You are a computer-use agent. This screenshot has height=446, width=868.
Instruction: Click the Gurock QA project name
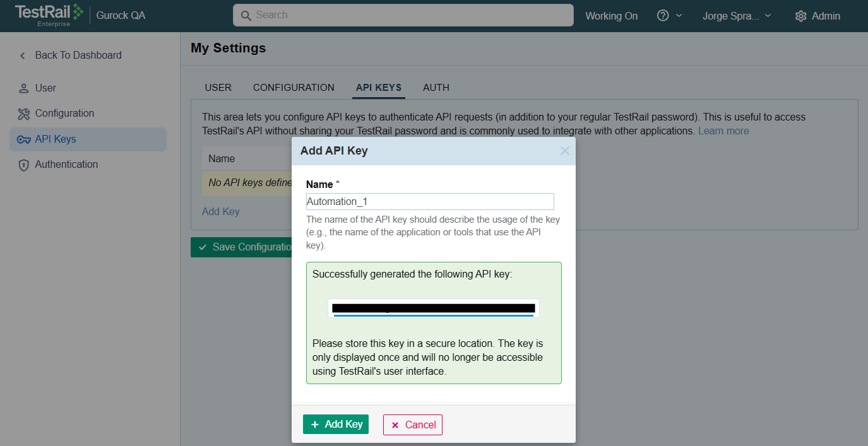[x=121, y=16]
